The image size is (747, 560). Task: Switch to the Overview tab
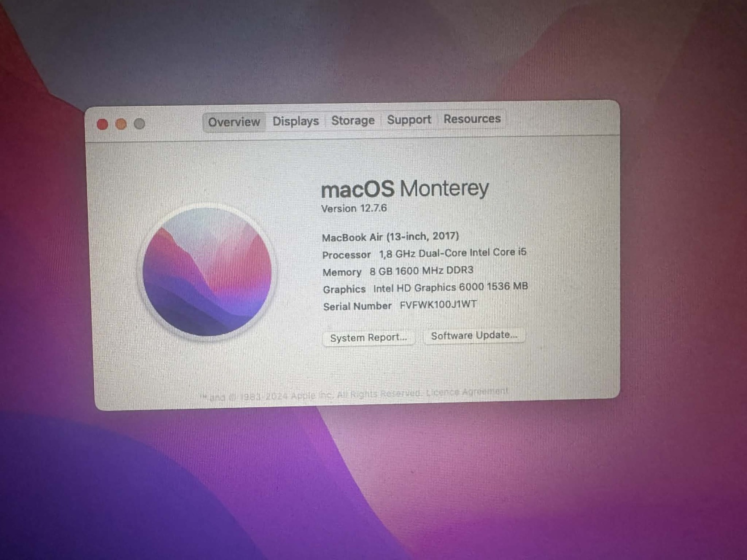[x=234, y=122]
